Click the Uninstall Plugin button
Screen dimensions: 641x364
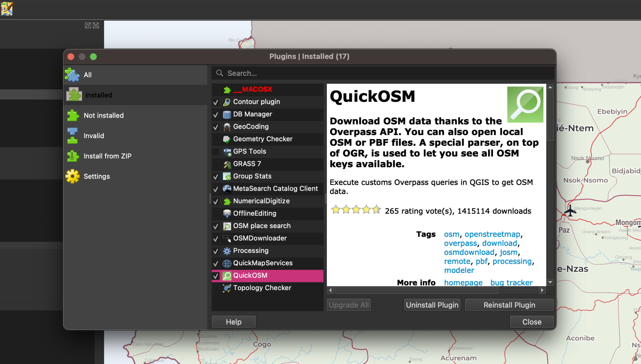click(432, 305)
